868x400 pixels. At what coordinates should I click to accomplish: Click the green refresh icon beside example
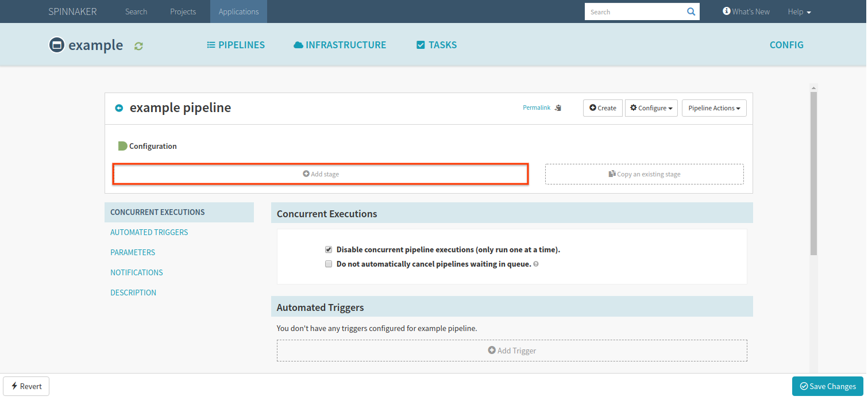pyautogui.click(x=138, y=46)
